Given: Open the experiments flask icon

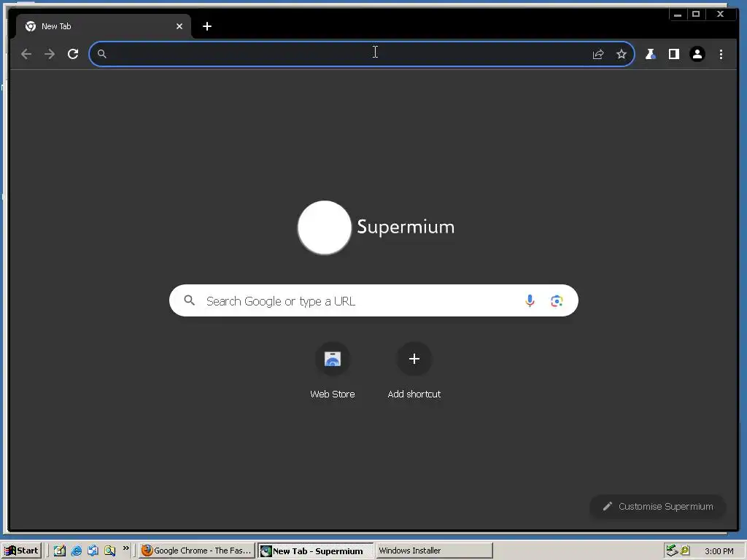Looking at the screenshot, I should pyautogui.click(x=650, y=54).
